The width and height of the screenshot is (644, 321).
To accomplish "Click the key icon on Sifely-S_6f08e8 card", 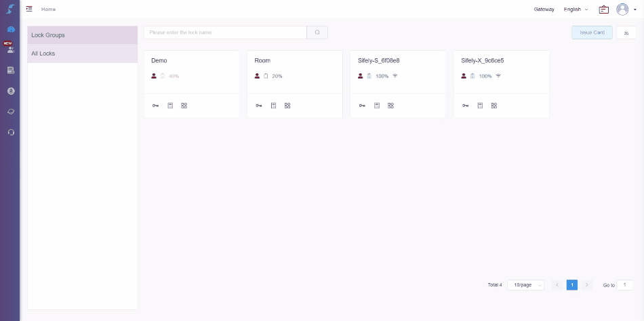I will tap(362, 106).
